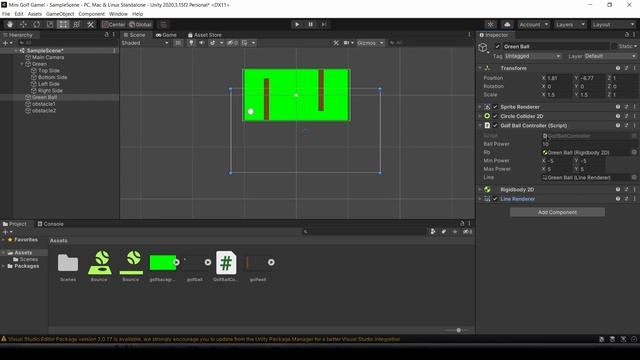Click search by type icon in Project
The image size is (640, 360).
433,232
